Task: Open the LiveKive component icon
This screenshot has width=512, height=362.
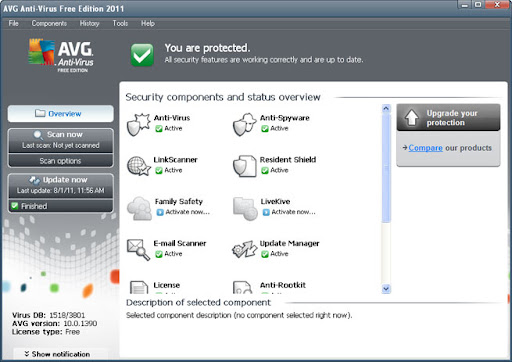Action: (245, 208)
